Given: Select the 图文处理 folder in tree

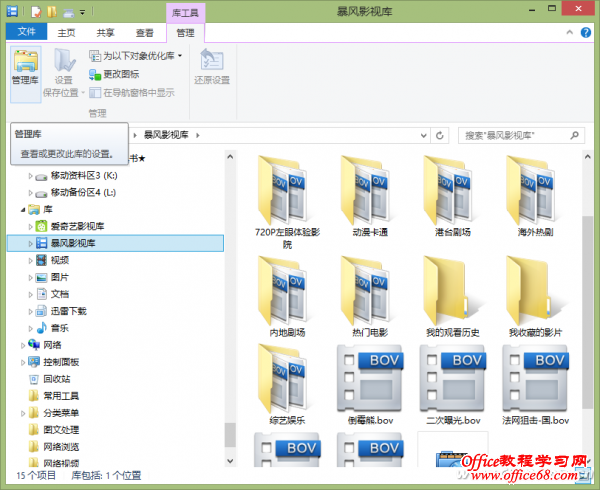Looking at the screenshot, I should coord(61,430).
